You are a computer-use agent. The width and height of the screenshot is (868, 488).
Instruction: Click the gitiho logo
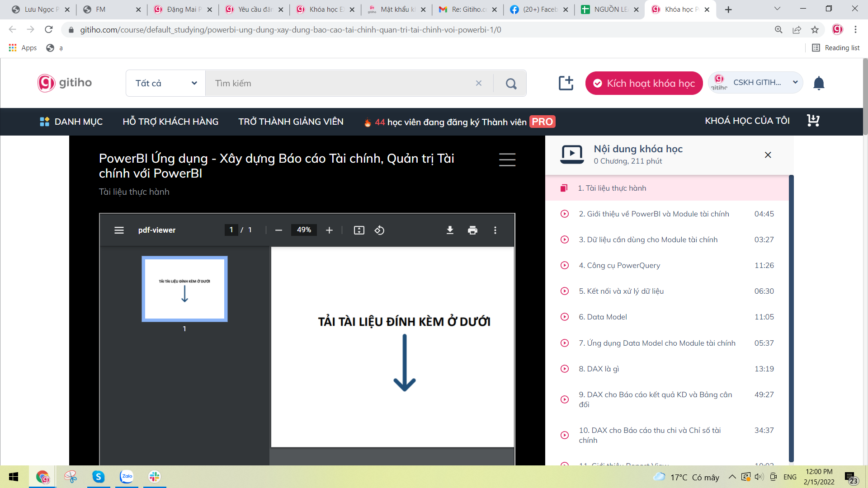(x=65, y=83)
